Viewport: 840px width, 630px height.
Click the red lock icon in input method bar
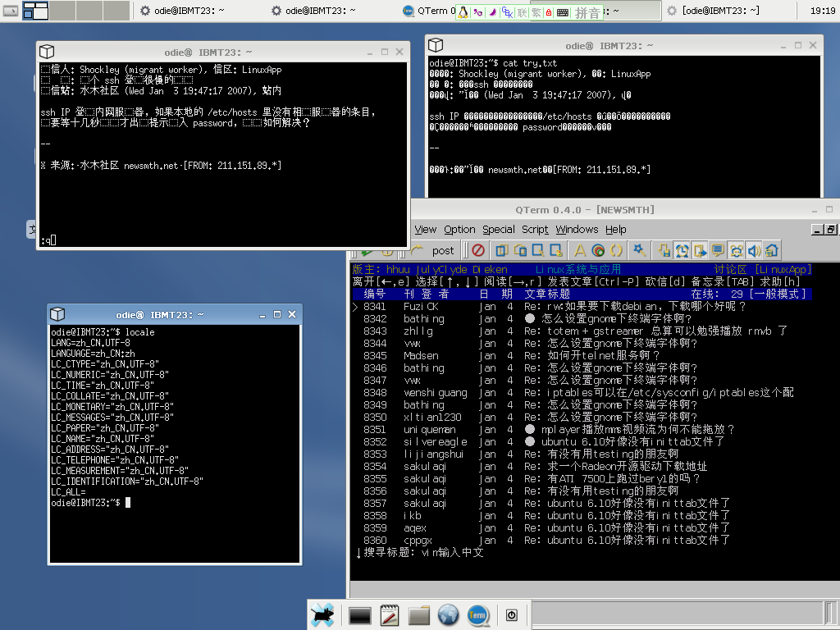tap(549, 12)
